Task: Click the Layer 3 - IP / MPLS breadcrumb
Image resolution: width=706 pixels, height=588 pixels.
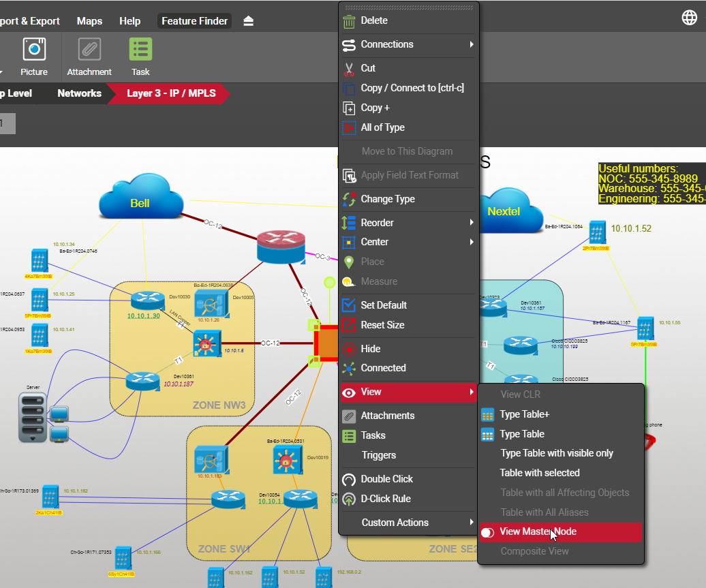Action: [171, 93]
